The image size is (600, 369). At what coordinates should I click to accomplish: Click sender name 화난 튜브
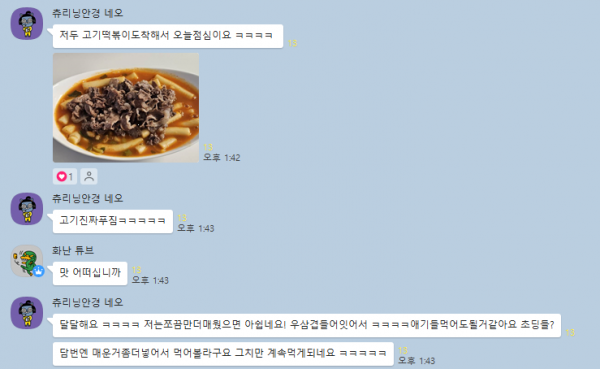coord(73,250)
